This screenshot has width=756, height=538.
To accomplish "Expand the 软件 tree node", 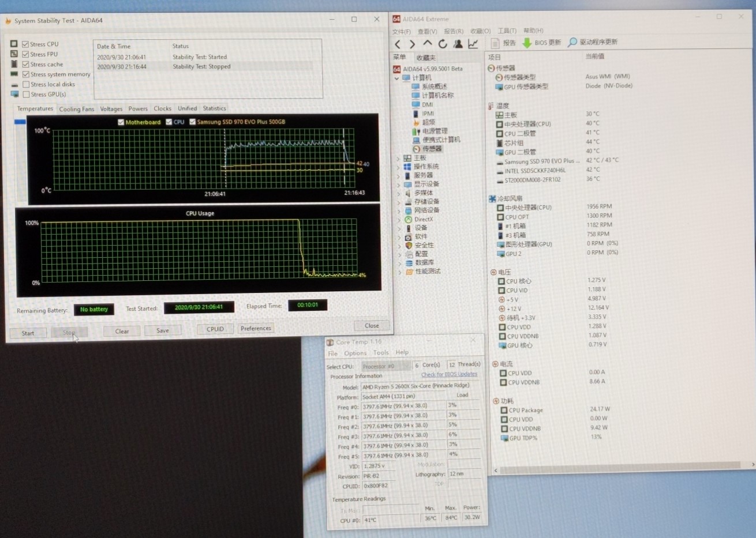I will point(399,237).
